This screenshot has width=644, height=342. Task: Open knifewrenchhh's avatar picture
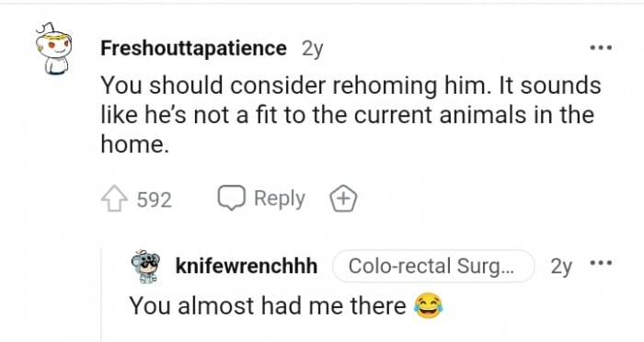point(145,267)
